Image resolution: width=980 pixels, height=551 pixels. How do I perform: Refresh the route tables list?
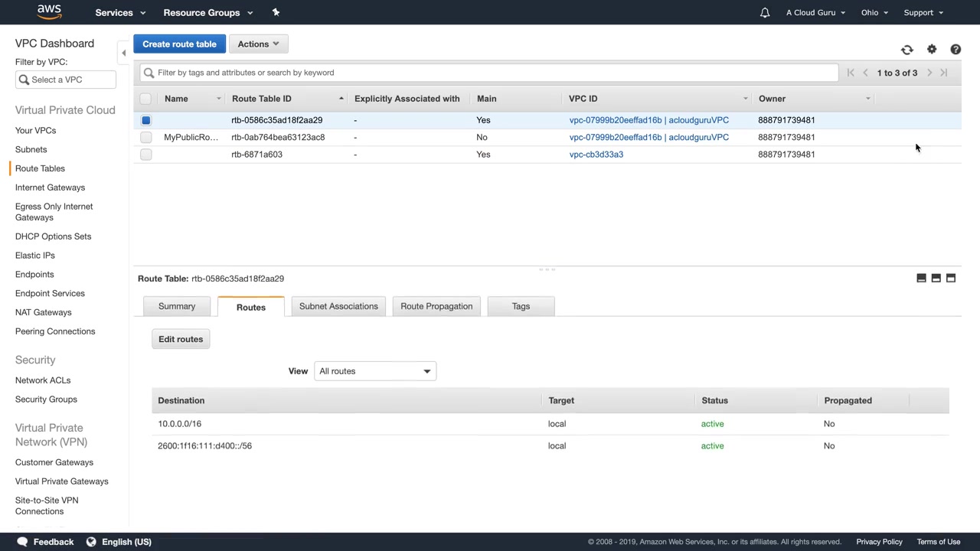tap(906, 50)
